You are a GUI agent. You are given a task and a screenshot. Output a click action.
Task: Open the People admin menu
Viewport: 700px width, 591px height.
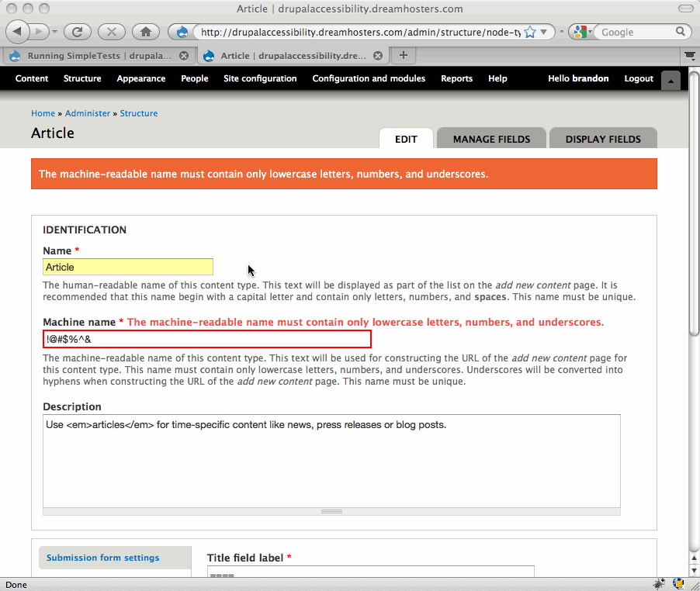coord(195,78)
